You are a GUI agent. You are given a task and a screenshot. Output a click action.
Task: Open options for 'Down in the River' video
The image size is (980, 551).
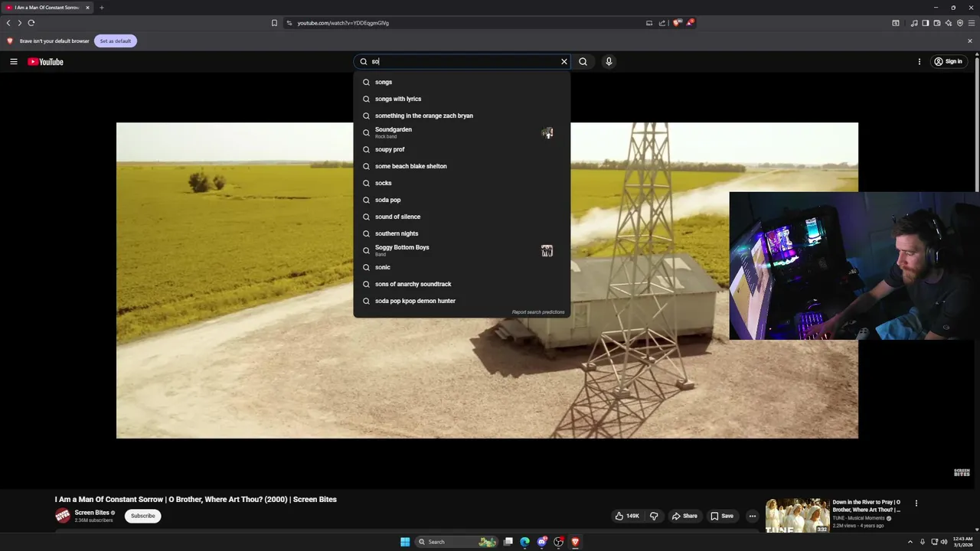916,504
